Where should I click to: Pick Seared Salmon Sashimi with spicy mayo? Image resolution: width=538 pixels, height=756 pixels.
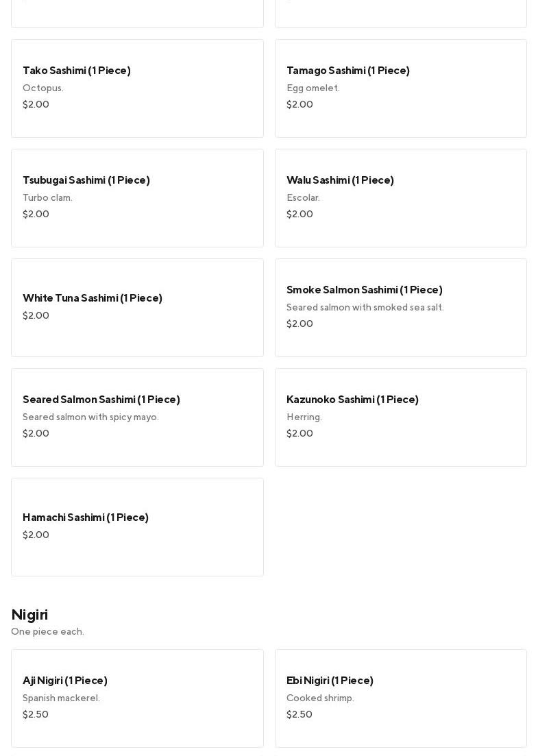(x=137, y=417)
